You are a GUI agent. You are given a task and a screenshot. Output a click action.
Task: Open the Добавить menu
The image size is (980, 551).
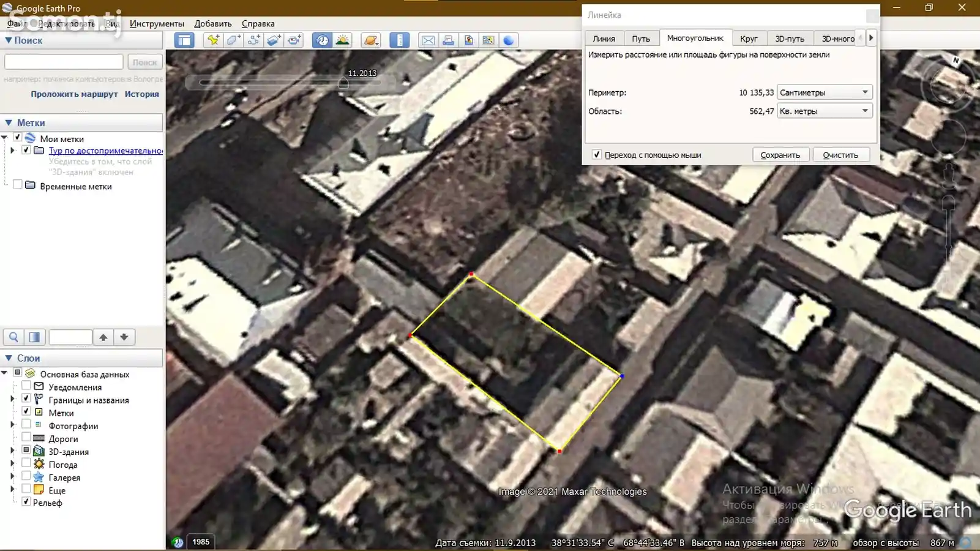[212, 23]
